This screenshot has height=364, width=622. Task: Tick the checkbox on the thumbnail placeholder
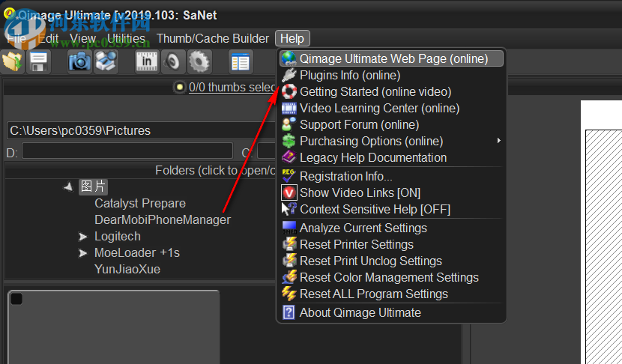16,300
